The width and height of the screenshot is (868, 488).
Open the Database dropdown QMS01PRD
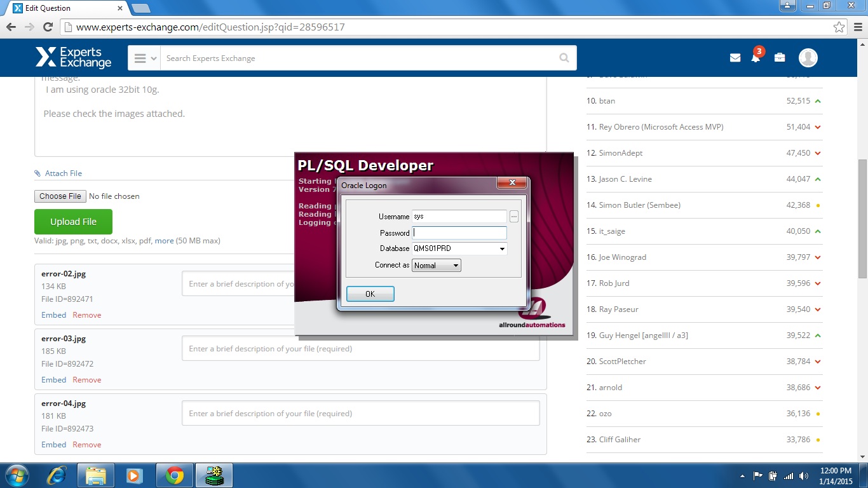tap(502, 248)
